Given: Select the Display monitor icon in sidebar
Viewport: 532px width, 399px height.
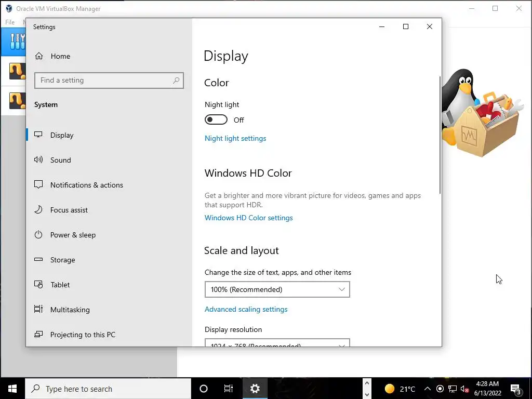Looking at the screenshot, I should [x=38, y=135].
